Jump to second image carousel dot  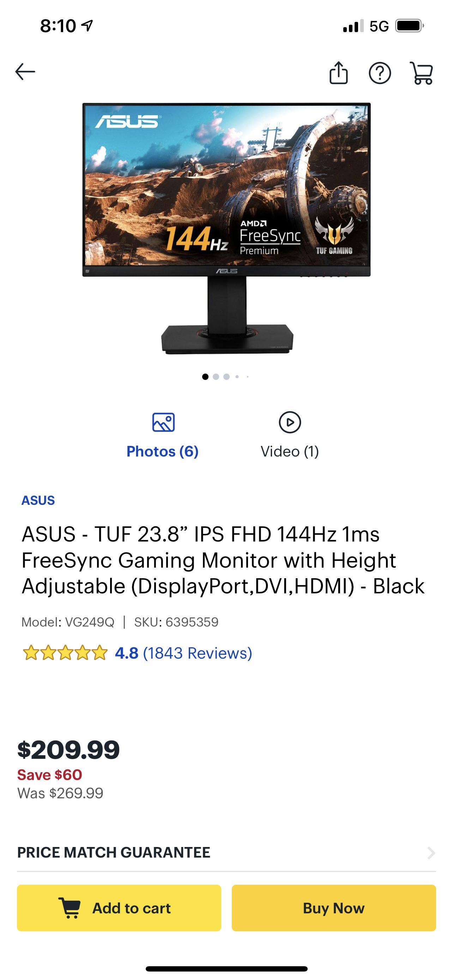click(x=216, y=377)
